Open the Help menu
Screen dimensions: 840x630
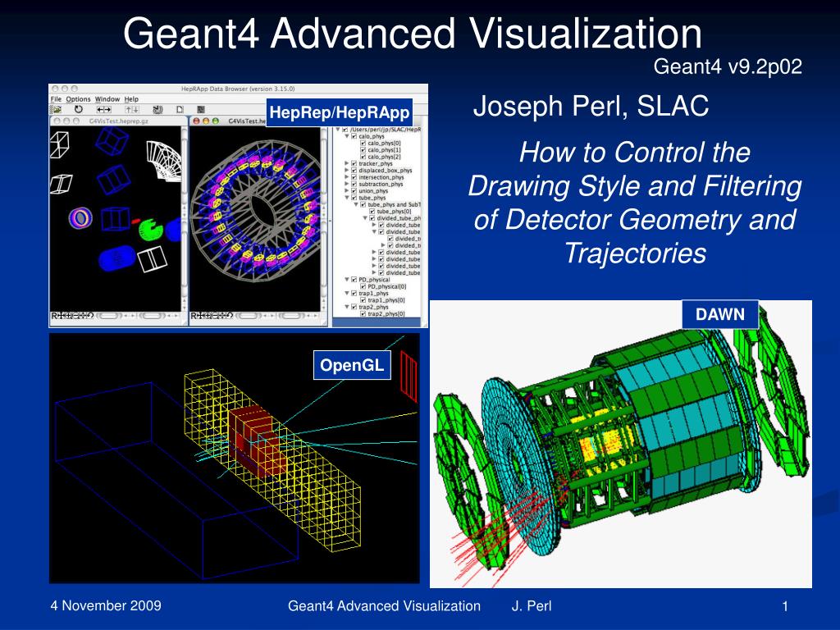131,99
